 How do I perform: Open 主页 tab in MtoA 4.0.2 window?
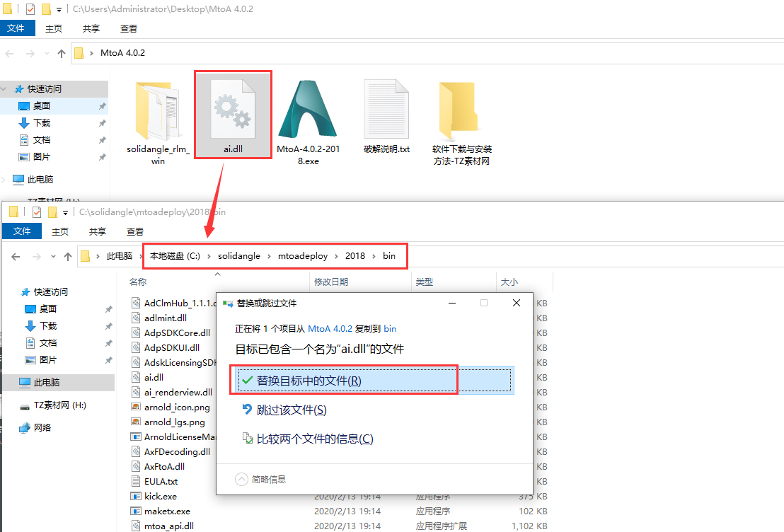[x=54, y=28]
